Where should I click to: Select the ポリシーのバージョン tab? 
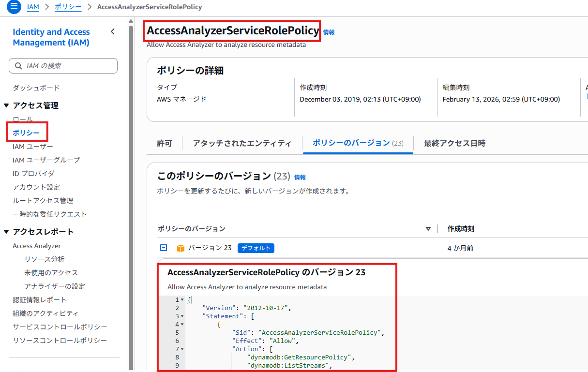coord(358,143)
